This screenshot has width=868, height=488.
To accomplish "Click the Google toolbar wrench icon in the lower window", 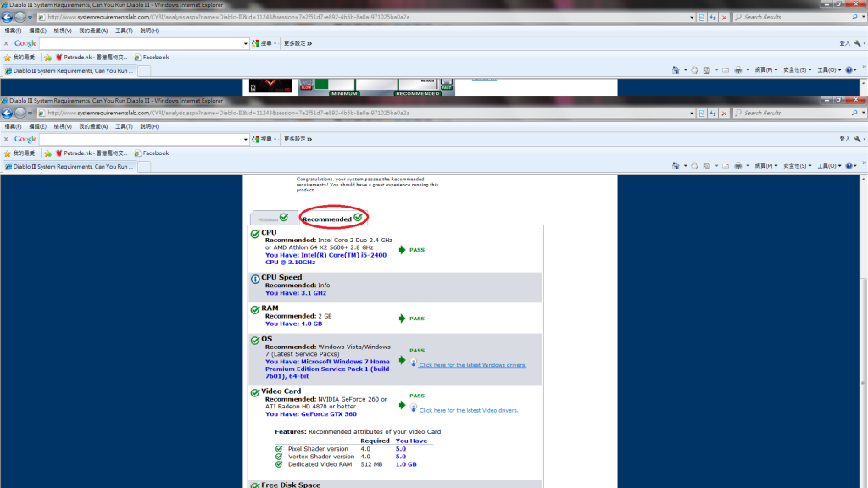I will click(858, 138).
